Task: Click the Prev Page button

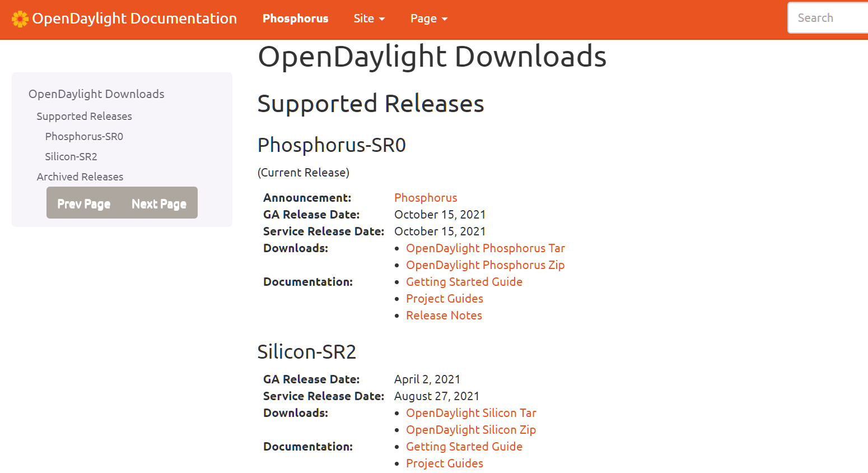Action: coord(84,203)
